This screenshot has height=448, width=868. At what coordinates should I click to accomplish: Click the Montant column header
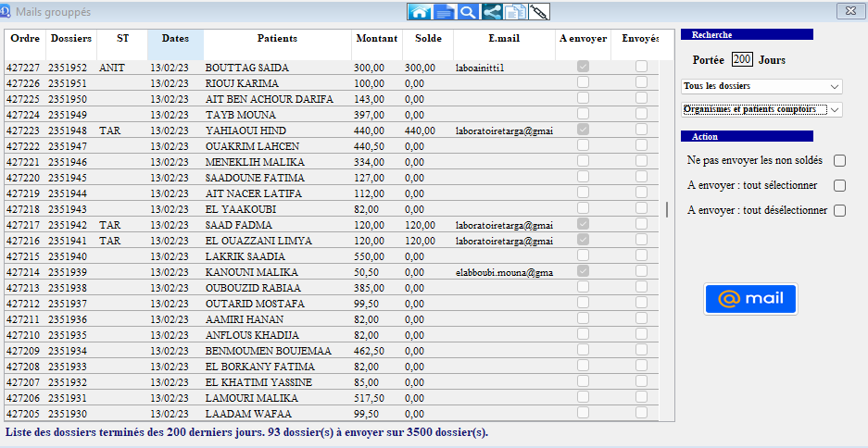coord(376,39)
